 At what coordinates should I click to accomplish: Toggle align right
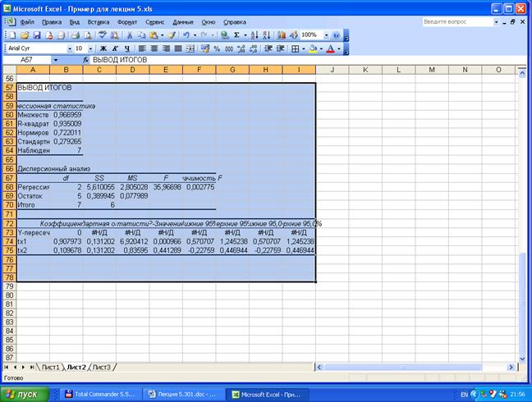(166, 48)
